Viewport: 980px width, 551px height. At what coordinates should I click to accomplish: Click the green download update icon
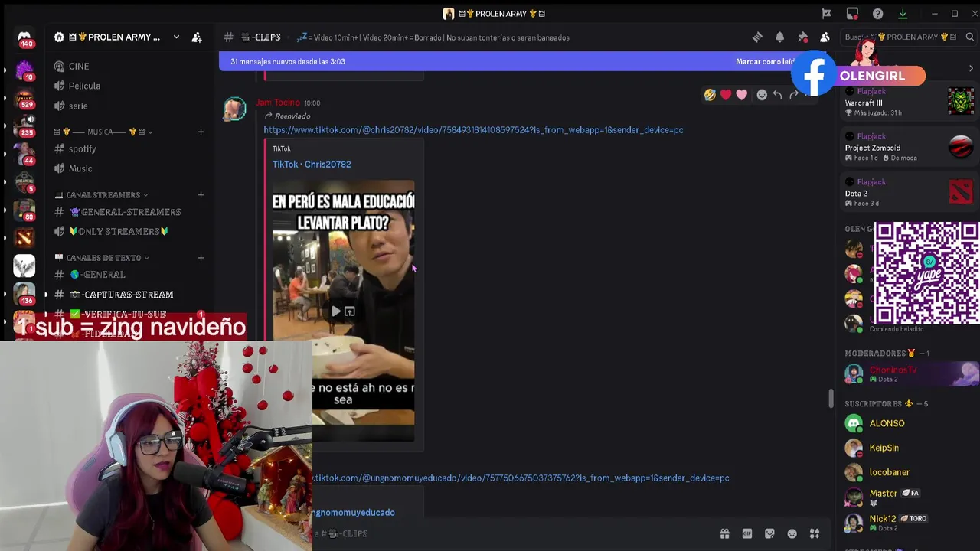(903, 14)
